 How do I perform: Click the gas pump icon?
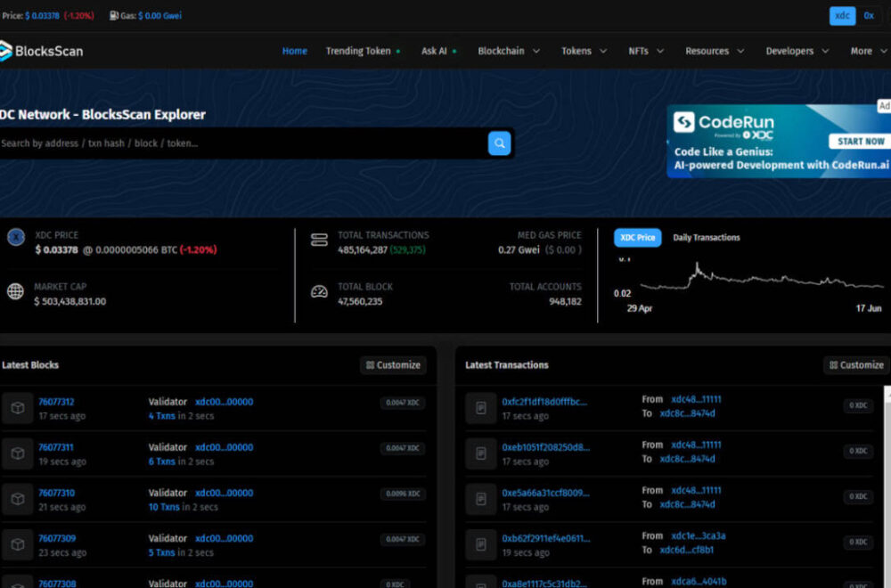(114, 16)
